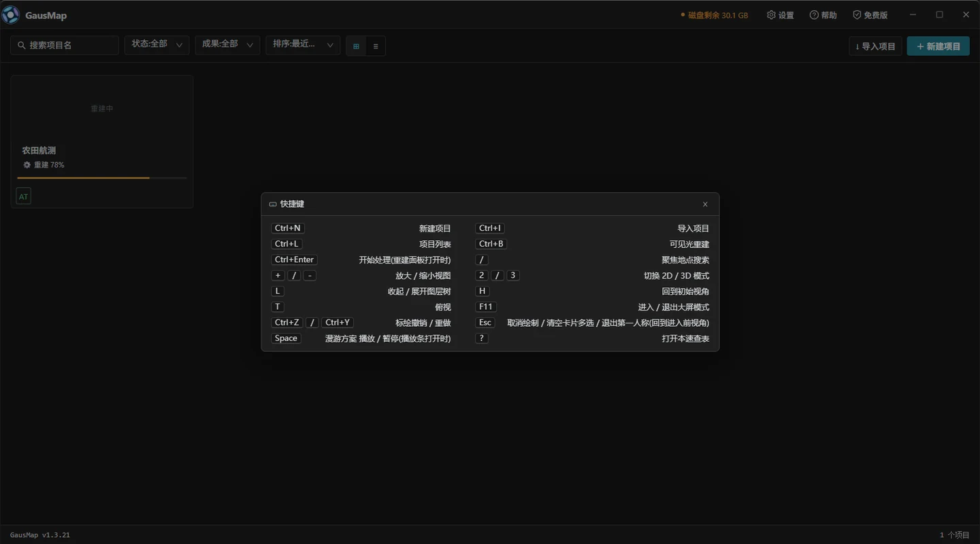The width and height of the screenshot is (980, 544).
Task: Click the 切换 2D / 3D 模式 description
Action: click(x=676, y=276)
